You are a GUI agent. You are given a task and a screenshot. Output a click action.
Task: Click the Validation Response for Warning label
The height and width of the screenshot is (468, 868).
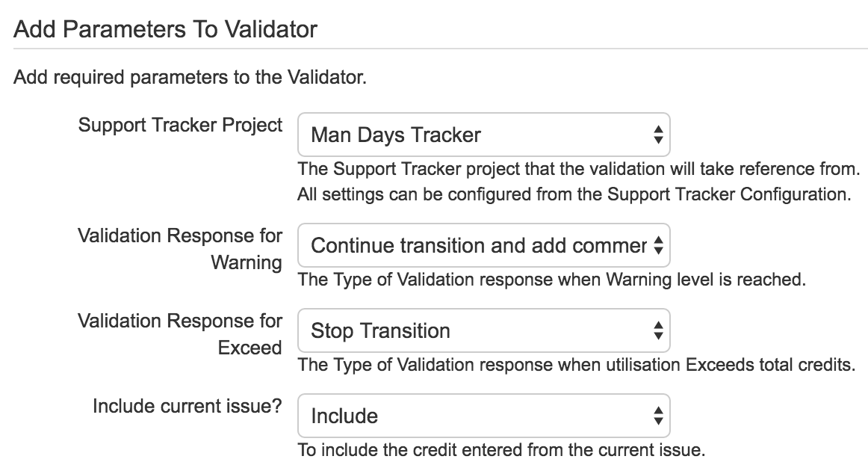pyautogui.click(x=180, y=248)
